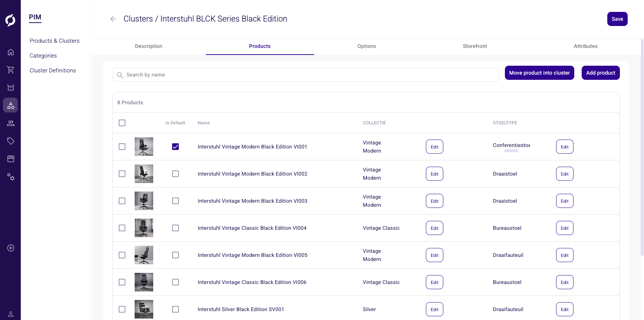Image resolution: width=644 pixels, height=320 pixels.
Task: Set VI003 as default product
Action: coord(175,201)
